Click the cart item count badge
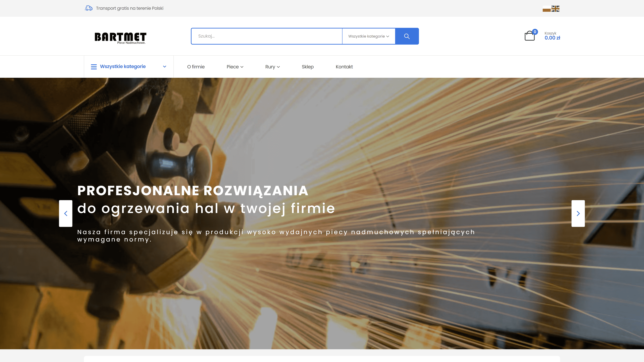 pos(535,32)
